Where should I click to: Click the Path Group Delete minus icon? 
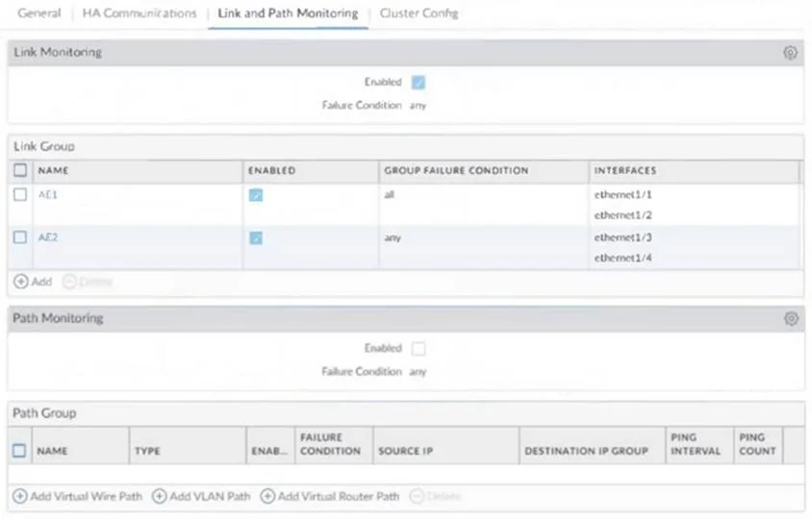[x=417, y=496]
